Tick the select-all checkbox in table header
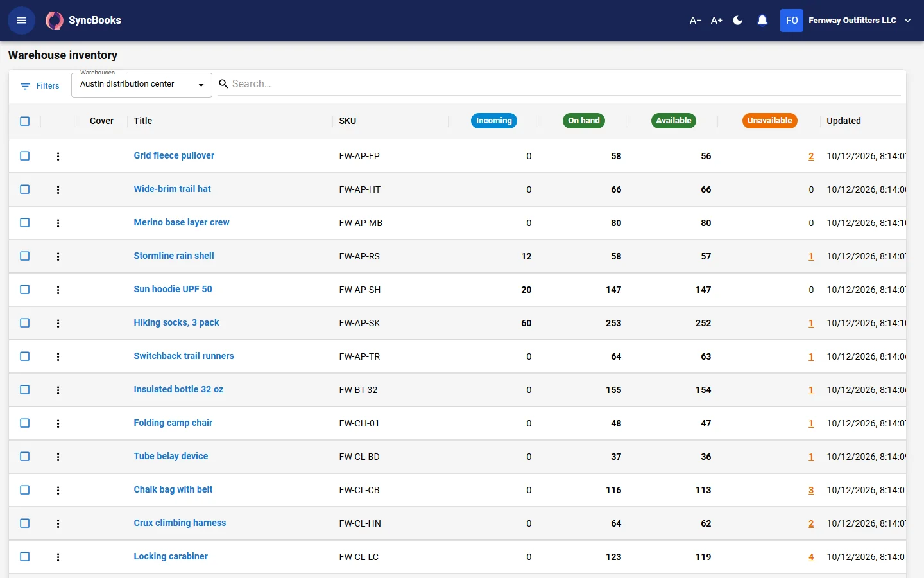Image resolution: width=924 pixels, height=578 pixels. tap(25, 121)
